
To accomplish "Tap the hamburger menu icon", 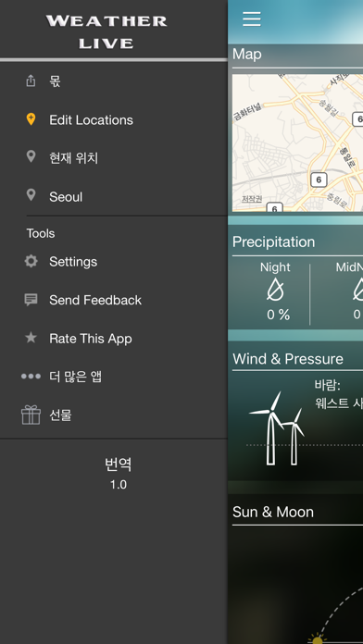I will pyautogui.click(x=251, y=19).
